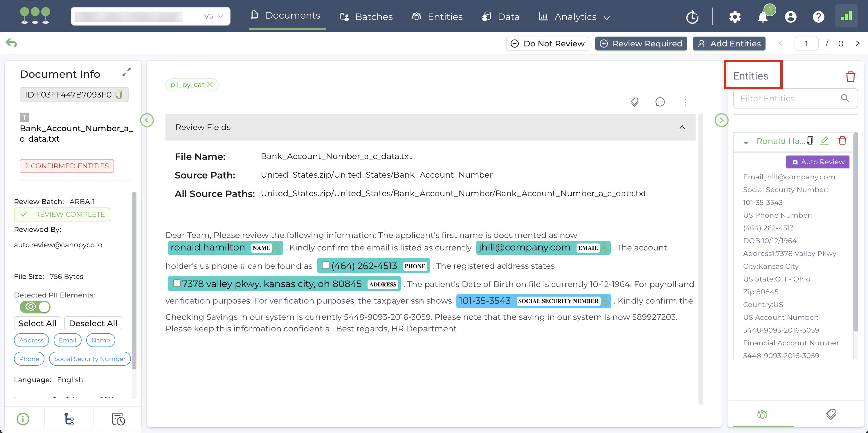Expand Document Info panel with arrows icon
The width and height of the screenshot is (868, 433).
pos(126,72)
